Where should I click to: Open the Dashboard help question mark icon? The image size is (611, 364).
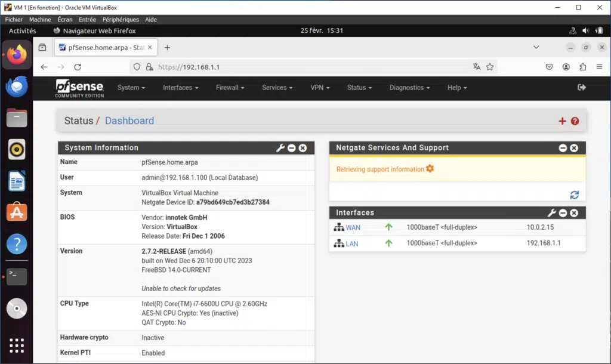point(574,121)
